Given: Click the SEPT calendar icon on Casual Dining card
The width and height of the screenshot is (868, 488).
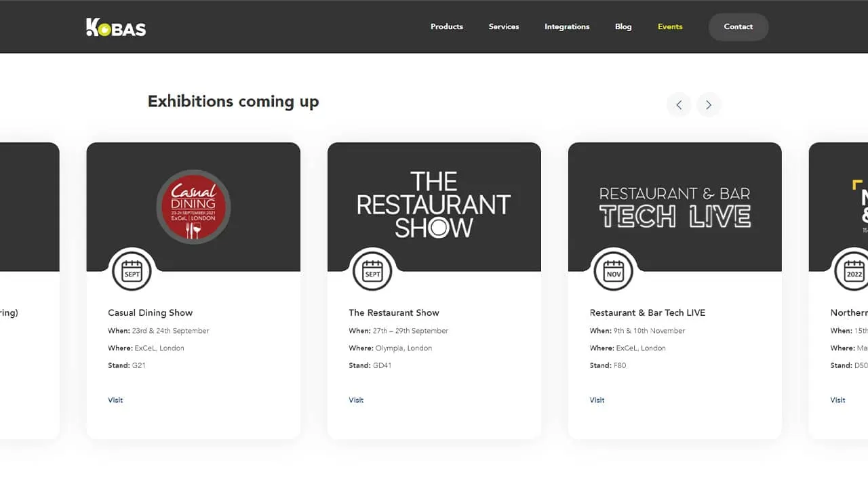Looking at the screenshot, I should (132, 271).
